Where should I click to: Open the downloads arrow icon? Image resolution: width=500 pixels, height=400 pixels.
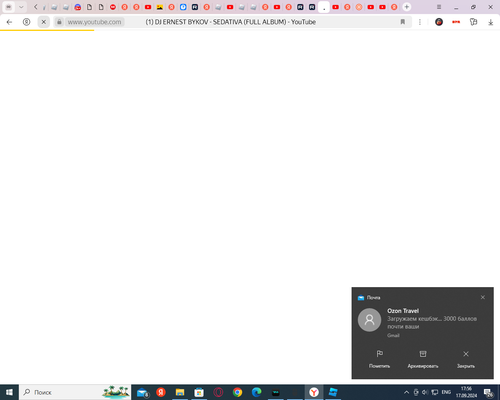point(491,22)
